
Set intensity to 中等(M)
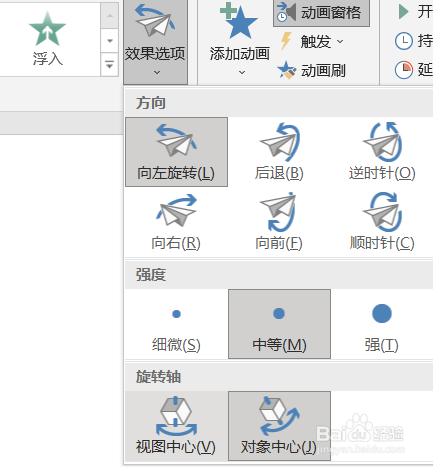point(279,324)
